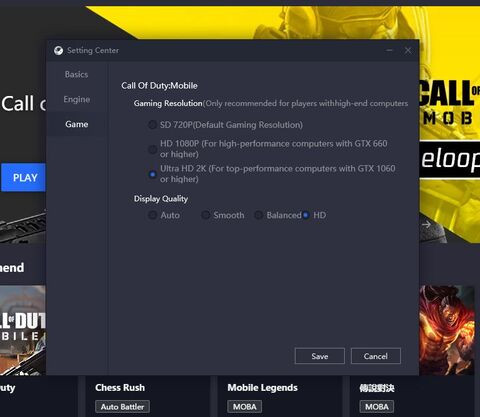
Task: Click the banner's next arrow icon
Action: tap(426, 225)
